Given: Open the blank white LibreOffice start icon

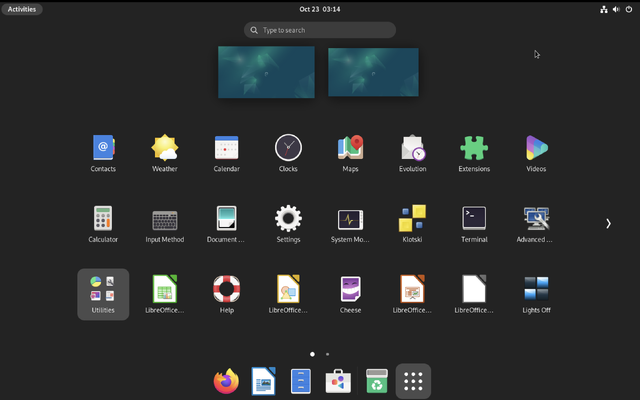Looking at the screenshot, I should point(474,294).
